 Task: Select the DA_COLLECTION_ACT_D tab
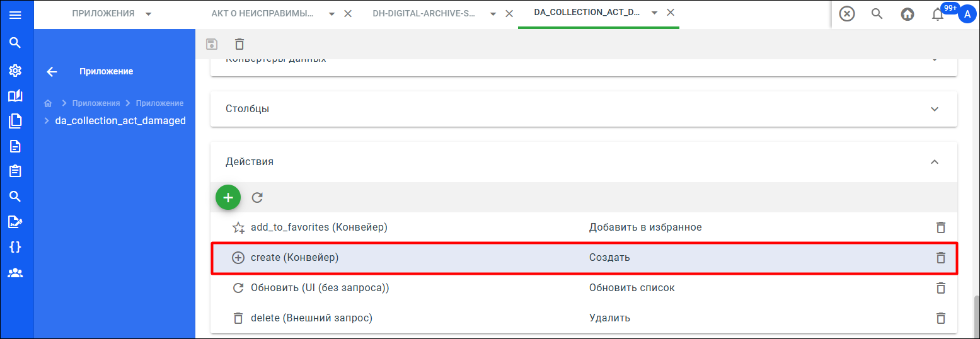[x=587, y=13]
